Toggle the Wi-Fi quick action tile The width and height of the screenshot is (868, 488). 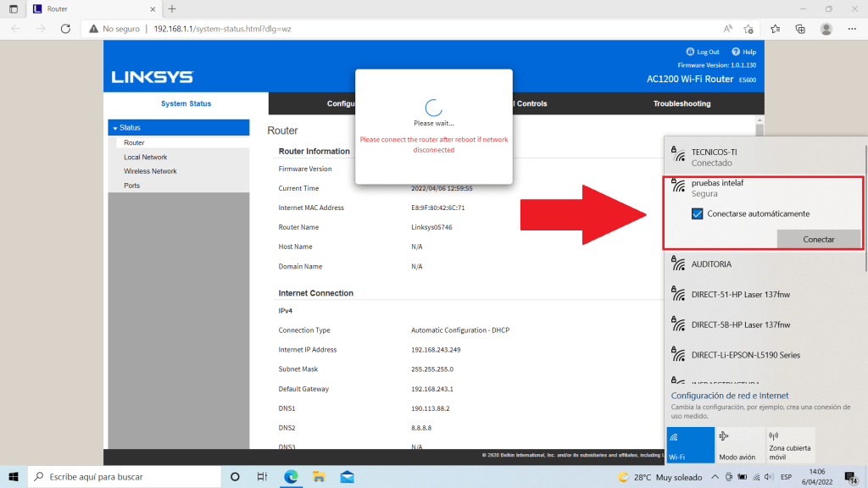tap(691, 445)
